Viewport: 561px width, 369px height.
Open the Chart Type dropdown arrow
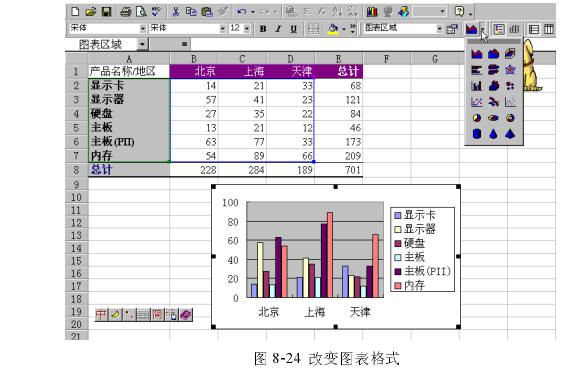point(483,29)
